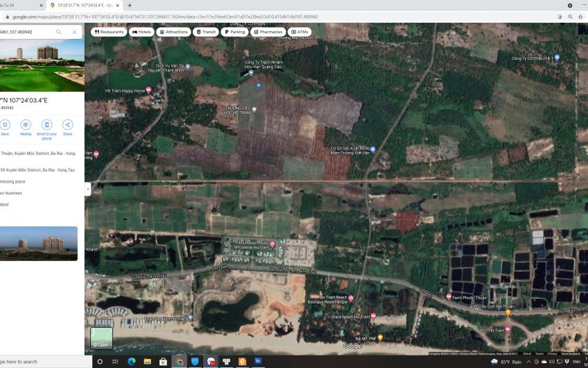This screenshot has width=588, height=368.
Task: Click the Khu Du Lịch Hải Thuận pin
Action: click(x=508, y=312)
